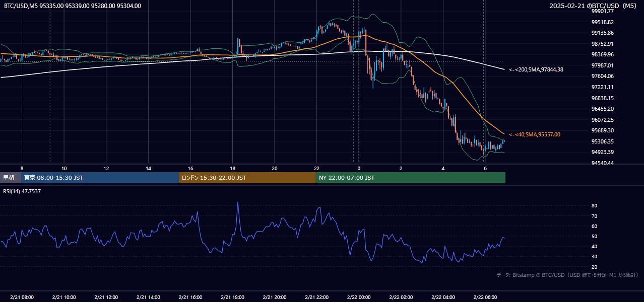
Task: Click the 2025-02-21 のBTC/USD (M5) title
Action: click(594, 6)
